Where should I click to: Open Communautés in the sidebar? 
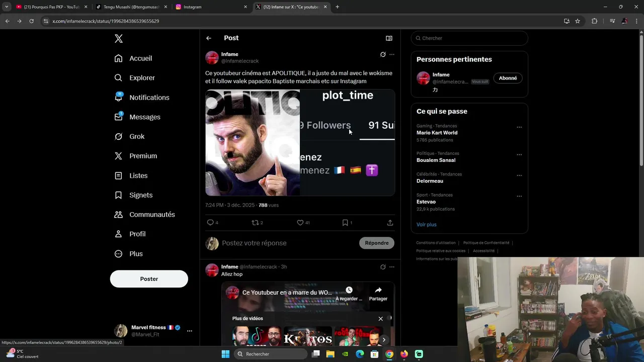point(144,215)
